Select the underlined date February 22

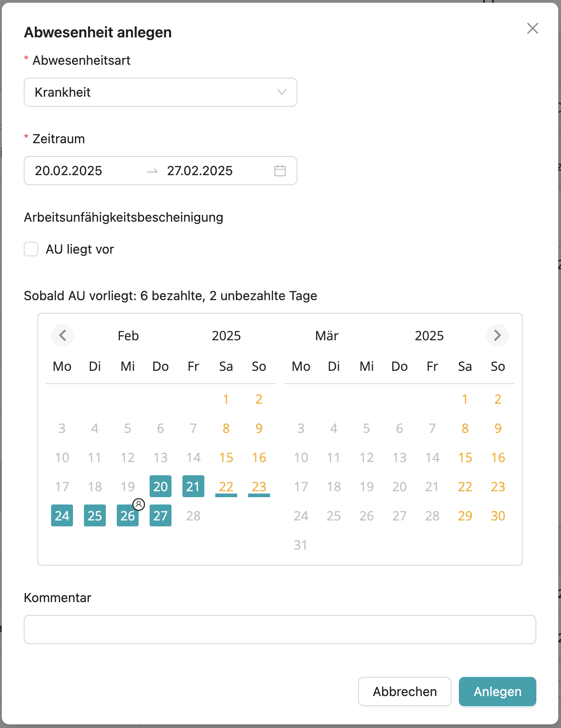[x=226, y=487]
